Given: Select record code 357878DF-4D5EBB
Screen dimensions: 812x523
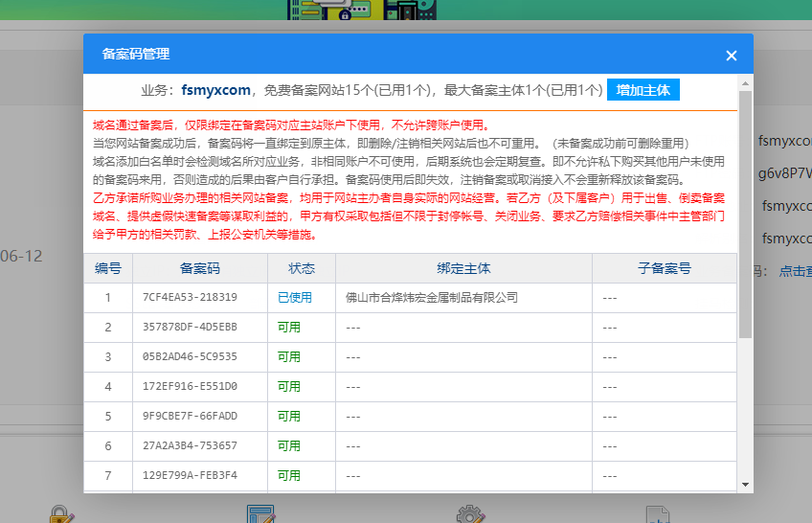Looking at the screenshot, I should 191,328.
